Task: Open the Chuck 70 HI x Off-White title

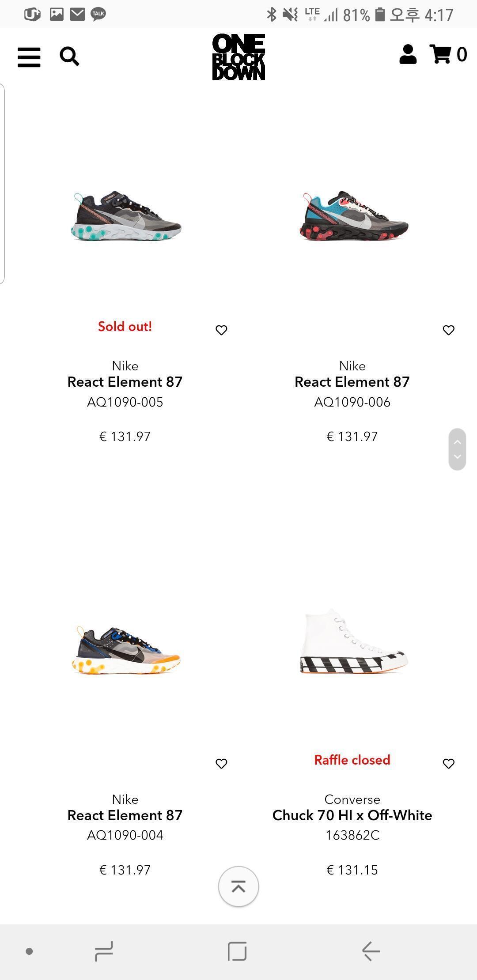Action: pos(352,815)
